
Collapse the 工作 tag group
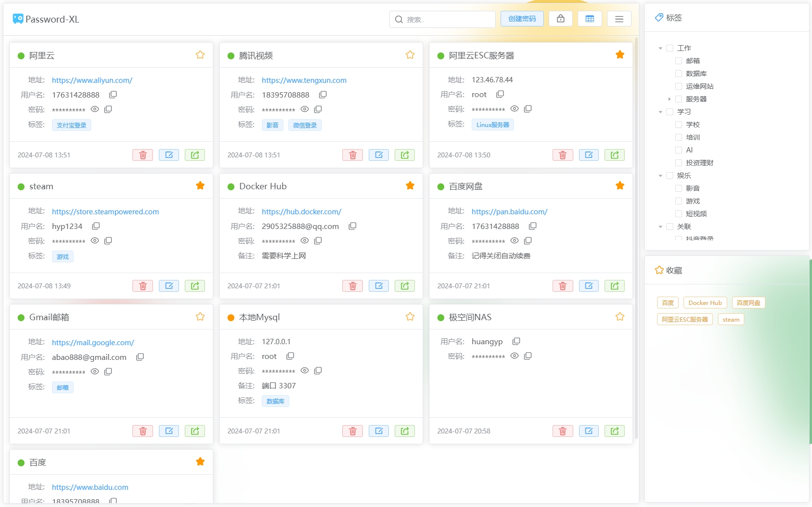pyautogui.click(x=660, y=48)
